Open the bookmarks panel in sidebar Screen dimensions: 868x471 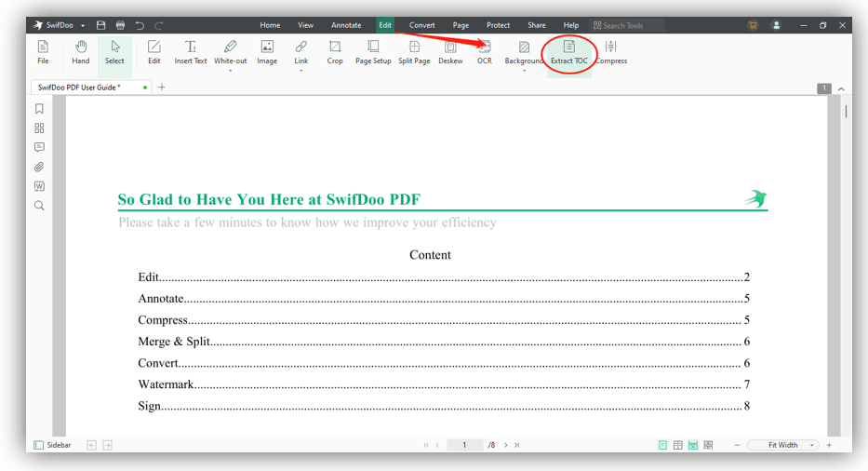click(x=39, y=109)
